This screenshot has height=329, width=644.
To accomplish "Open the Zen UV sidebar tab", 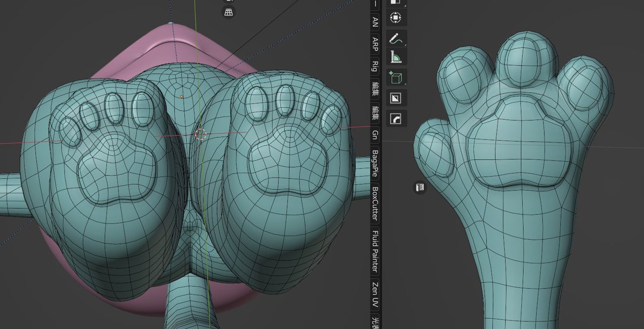I will coord(376,295).
